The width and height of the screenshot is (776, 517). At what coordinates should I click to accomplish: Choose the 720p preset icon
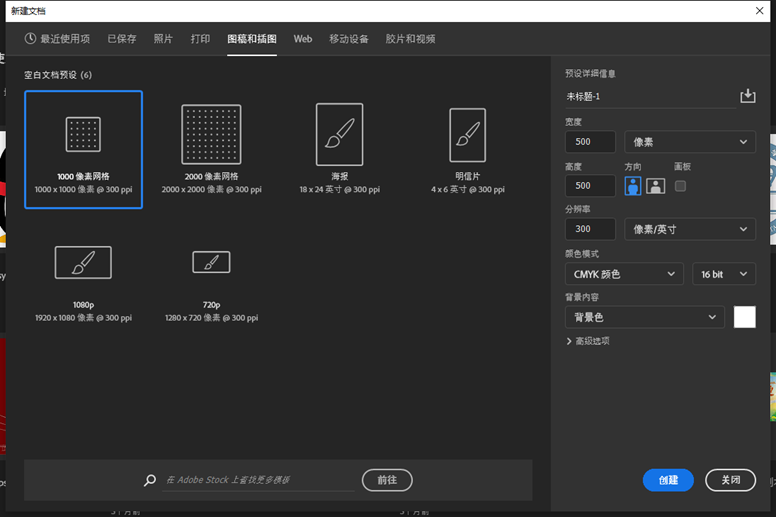(x=211, y=262)
